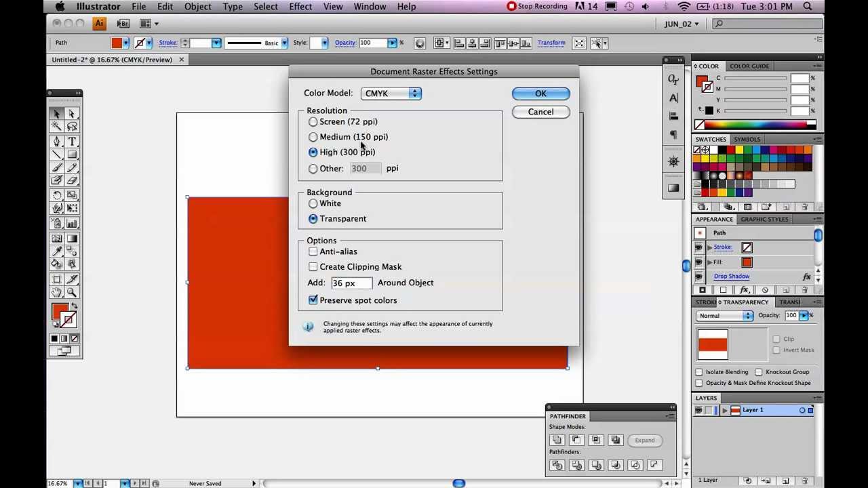Select the Rotate tool
This screenshot has height=488, width=868.
click(57, 196)
